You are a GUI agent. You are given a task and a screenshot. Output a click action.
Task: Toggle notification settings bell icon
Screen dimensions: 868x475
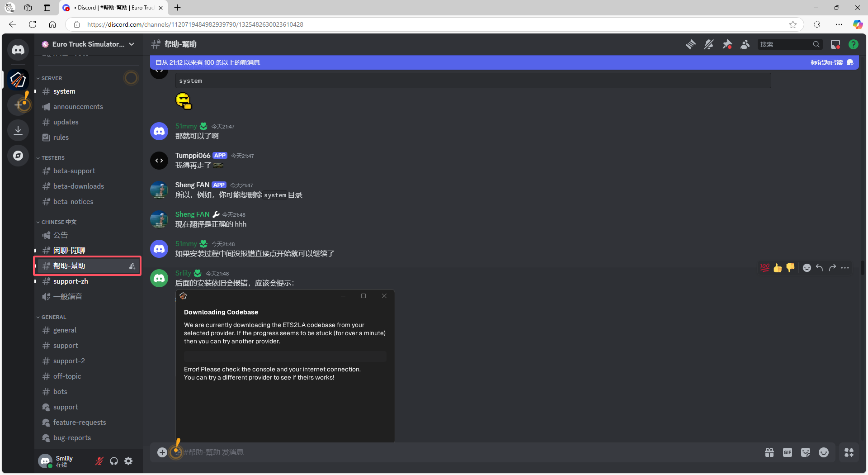(708, 44)
